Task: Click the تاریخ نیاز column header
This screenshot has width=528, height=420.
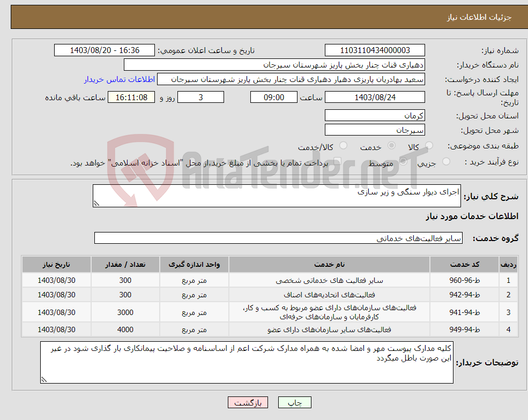Action: 57,265
